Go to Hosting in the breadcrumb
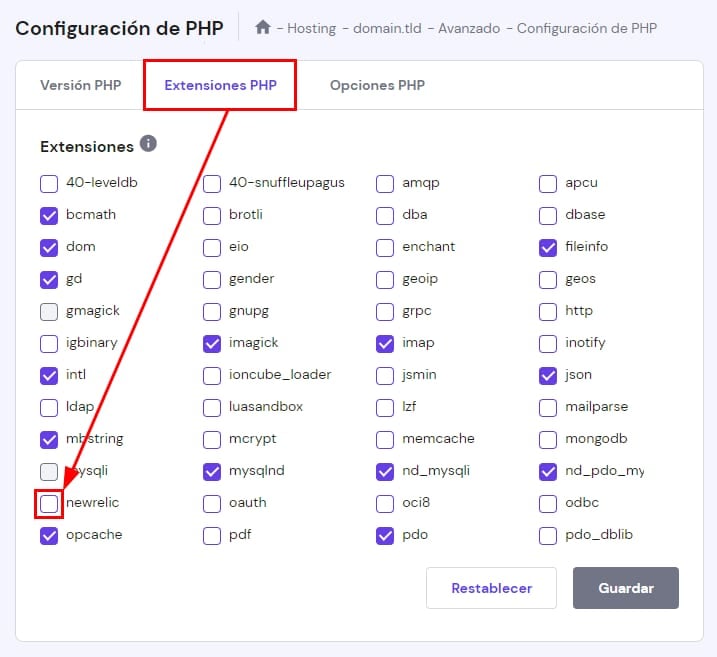This screenshot has height=657, width=717. (311, 28)
